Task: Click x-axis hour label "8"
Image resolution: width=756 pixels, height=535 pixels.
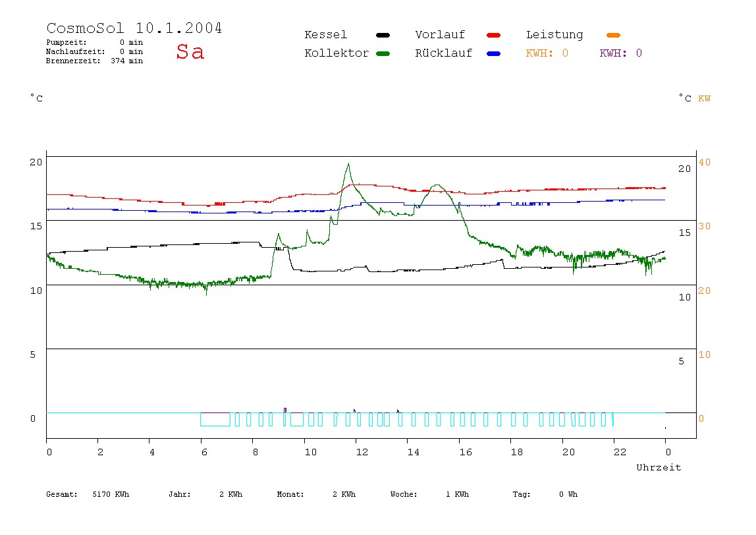Action: pyautogui.click(x=255, y=452)
